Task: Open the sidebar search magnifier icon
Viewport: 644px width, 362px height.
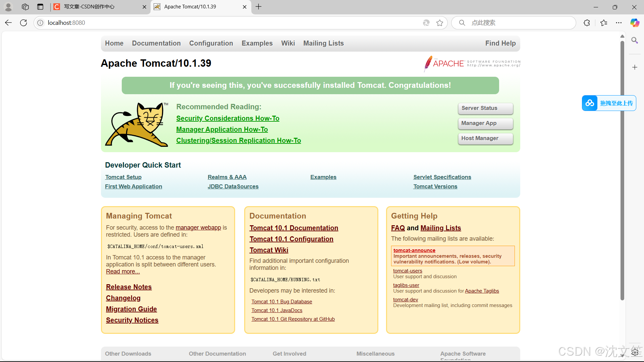Action: (635, 41)
